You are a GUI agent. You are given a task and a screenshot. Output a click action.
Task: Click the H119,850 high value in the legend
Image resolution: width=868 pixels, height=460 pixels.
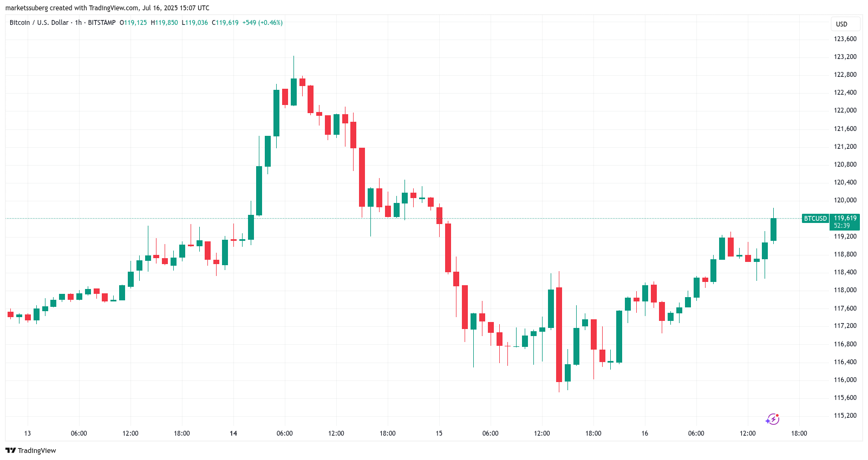tap(165, 23)
